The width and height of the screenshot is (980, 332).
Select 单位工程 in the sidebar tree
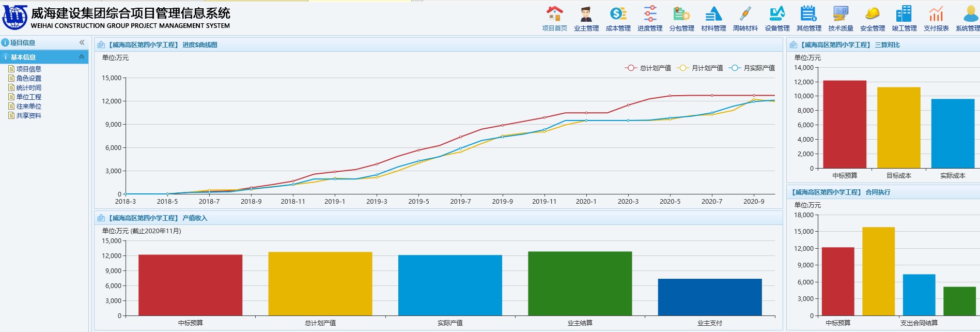[28, 97]
